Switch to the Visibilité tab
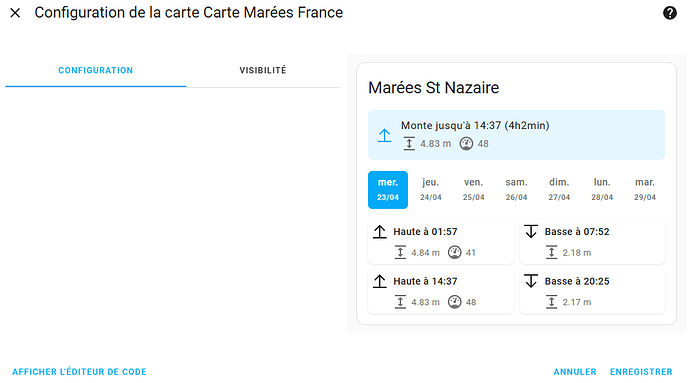This screenshot has width=690, height=383. click(x=263, y=70)
